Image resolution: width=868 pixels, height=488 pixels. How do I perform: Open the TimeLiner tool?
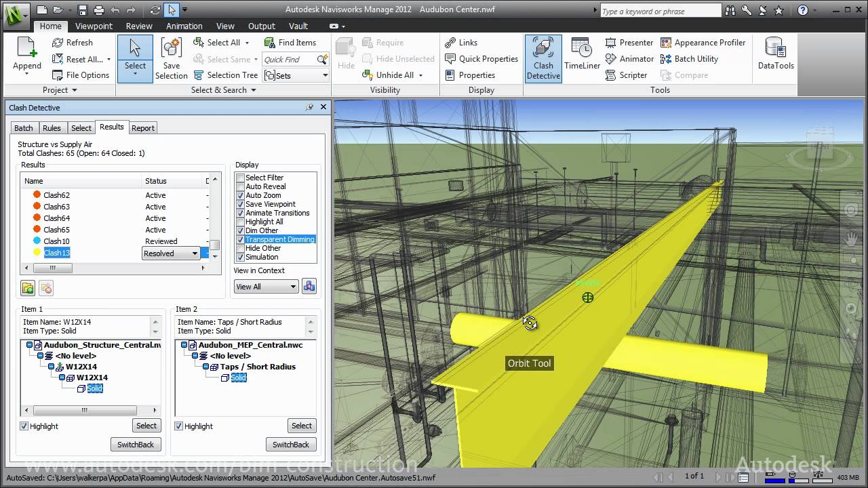click(x=583, y=54)
